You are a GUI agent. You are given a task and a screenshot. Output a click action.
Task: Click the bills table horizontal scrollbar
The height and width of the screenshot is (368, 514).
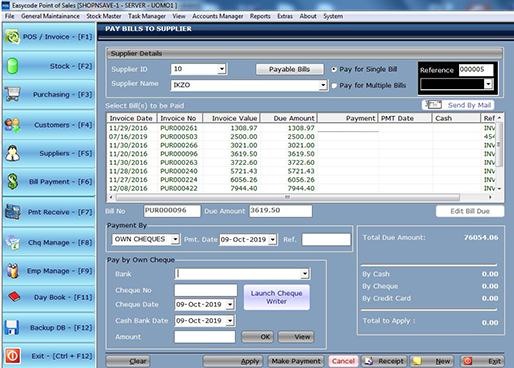coord(288,197)
